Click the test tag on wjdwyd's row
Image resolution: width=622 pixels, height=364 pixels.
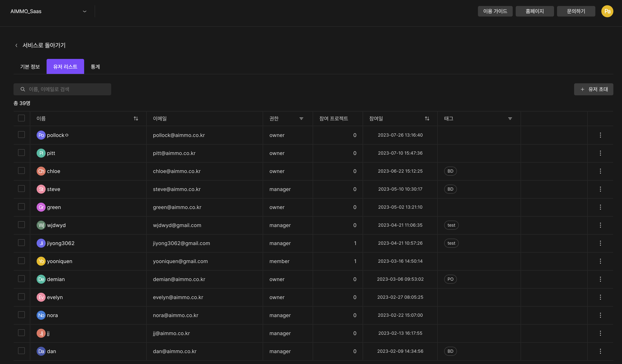coord(451,225)
